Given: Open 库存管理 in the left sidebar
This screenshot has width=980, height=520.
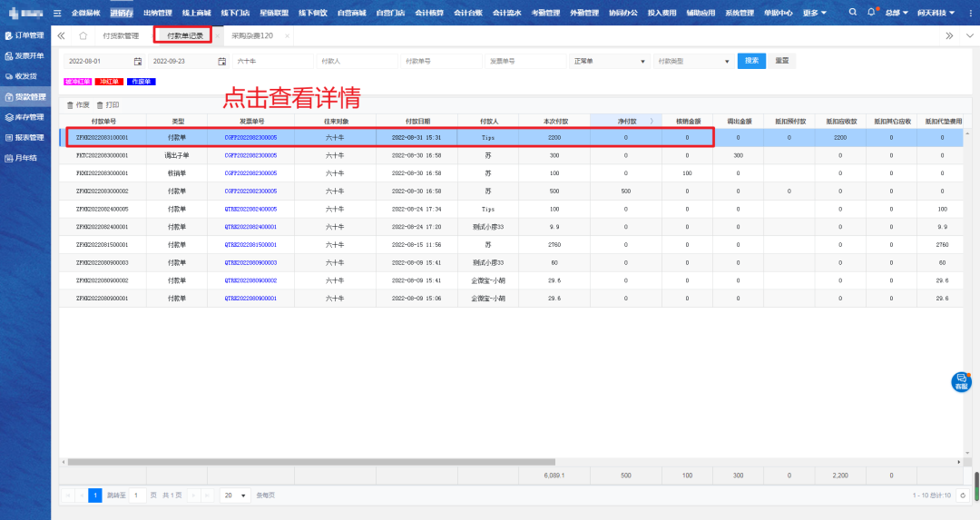Looking at the screenshot, I should coord(25,117).
